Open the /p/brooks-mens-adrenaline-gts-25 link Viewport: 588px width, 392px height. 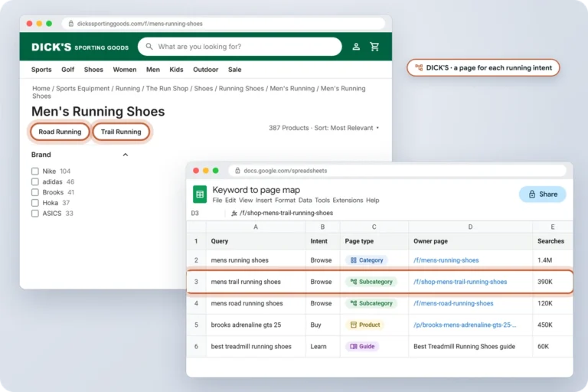pos(465,325)
